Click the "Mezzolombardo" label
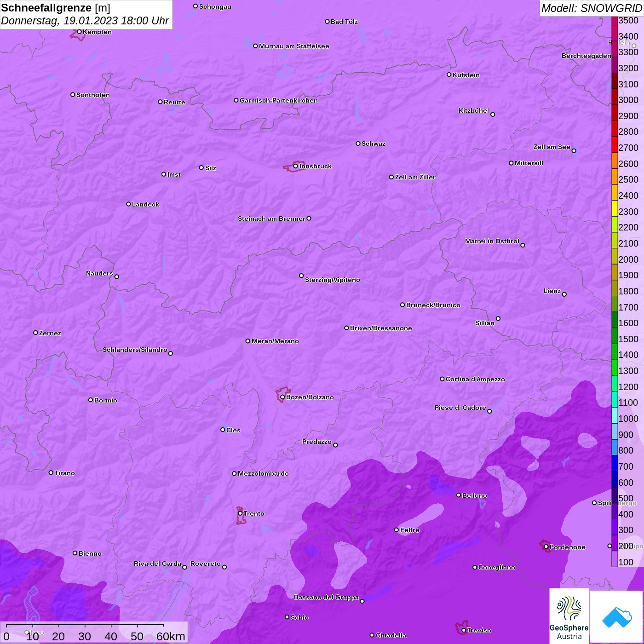 (x=263, y=473)
